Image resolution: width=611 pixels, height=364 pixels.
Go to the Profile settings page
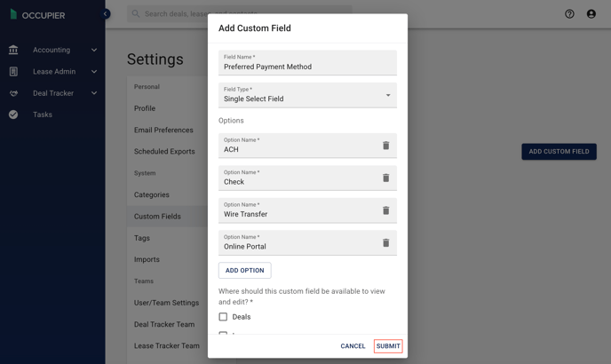pos(145,108)
